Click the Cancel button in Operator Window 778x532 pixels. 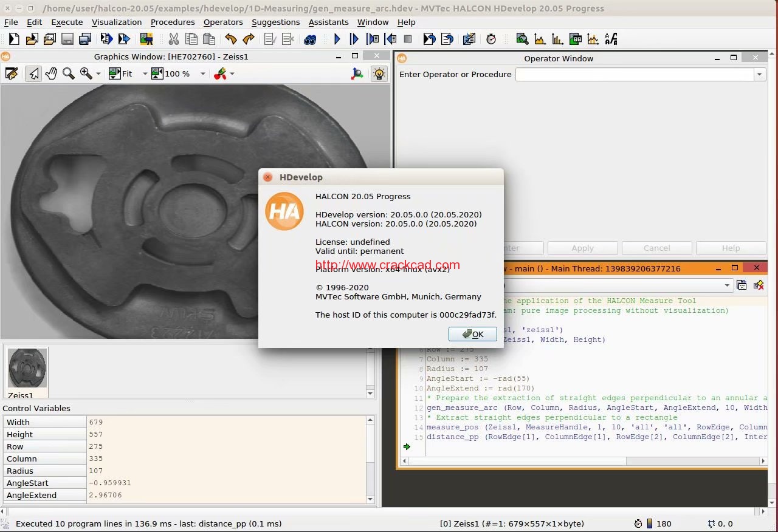(x=656, y=248)
